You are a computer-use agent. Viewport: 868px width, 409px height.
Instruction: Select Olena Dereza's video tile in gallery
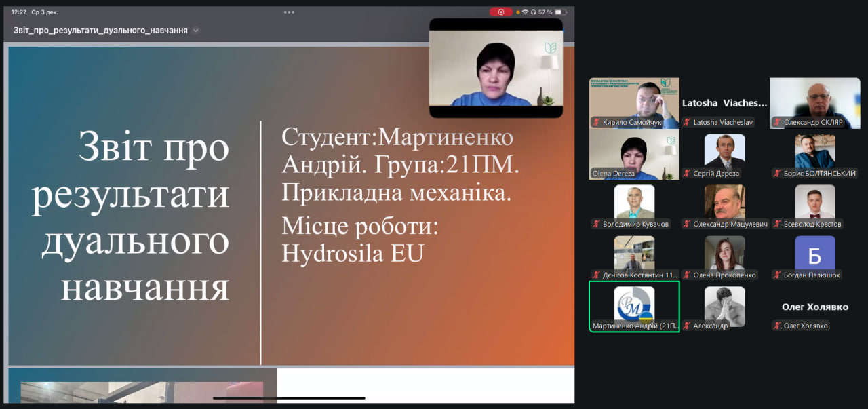click(634, 154)
